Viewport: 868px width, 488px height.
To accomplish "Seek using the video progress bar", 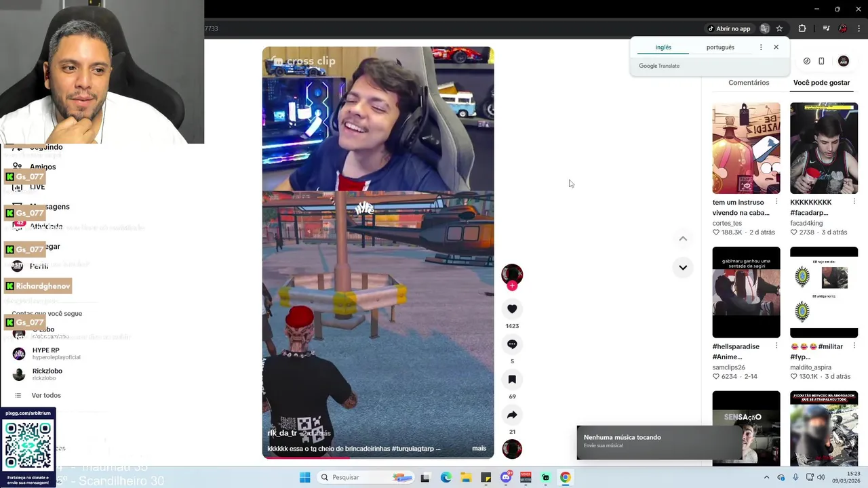I will [378, 457].
